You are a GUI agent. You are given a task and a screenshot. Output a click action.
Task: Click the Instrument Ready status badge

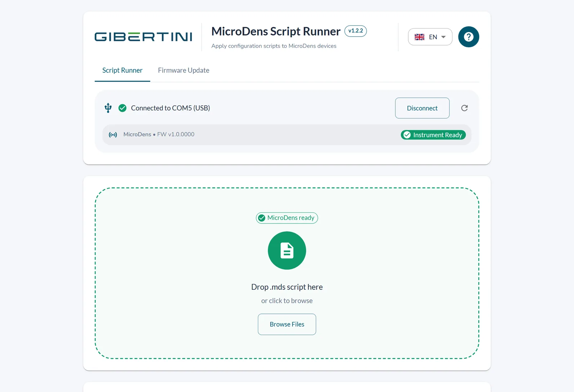pos(433,135)
